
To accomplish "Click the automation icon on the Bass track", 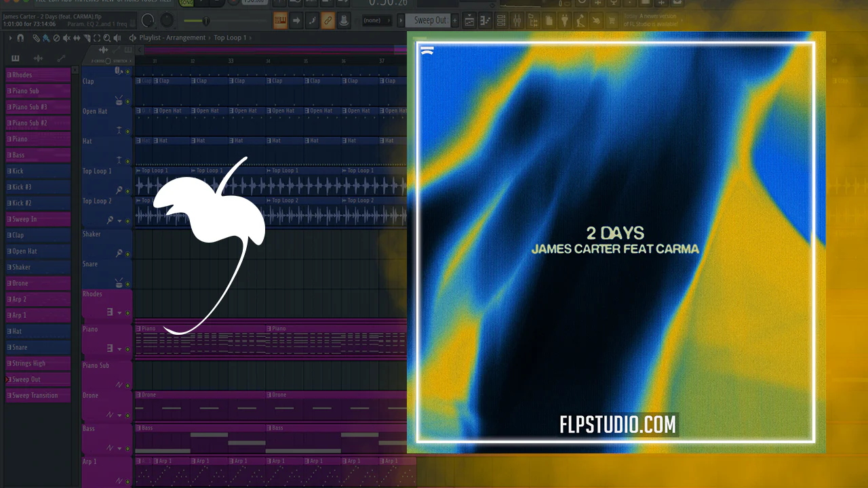I will click(x=110, y=447).
